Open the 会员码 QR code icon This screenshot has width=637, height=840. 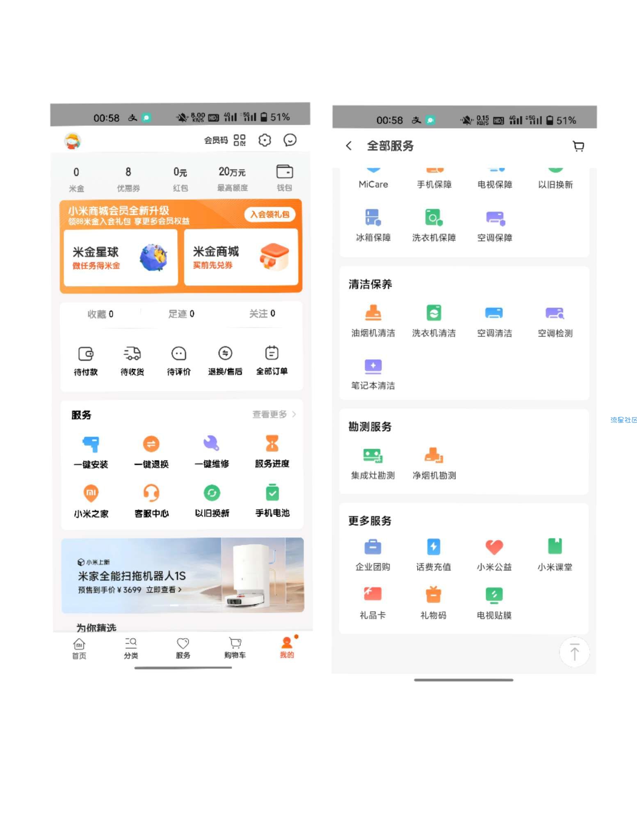pyautogui.click(x=240, y=140)
